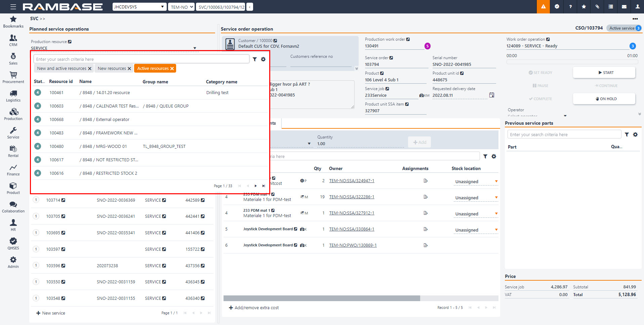This screenshot has width=644, height=325.
Task: Open the mail icon in top bar
Action: (624, 7)
